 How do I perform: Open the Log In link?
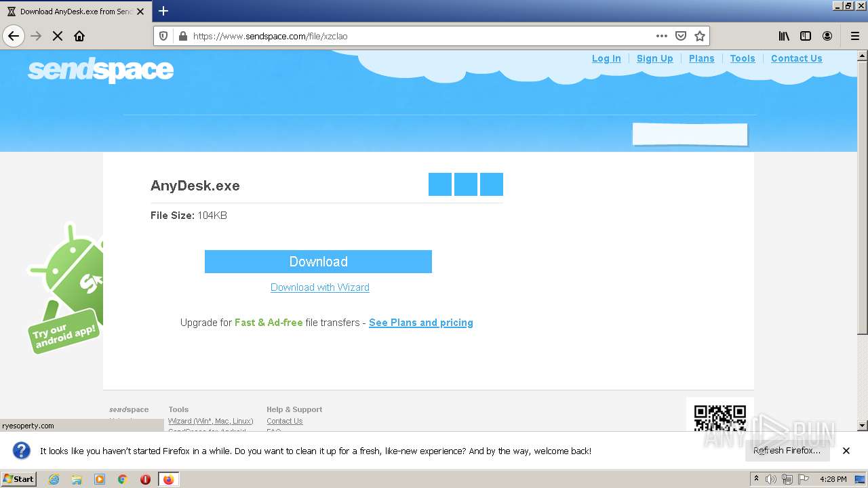pyautogui.click(x=606, y=58)
